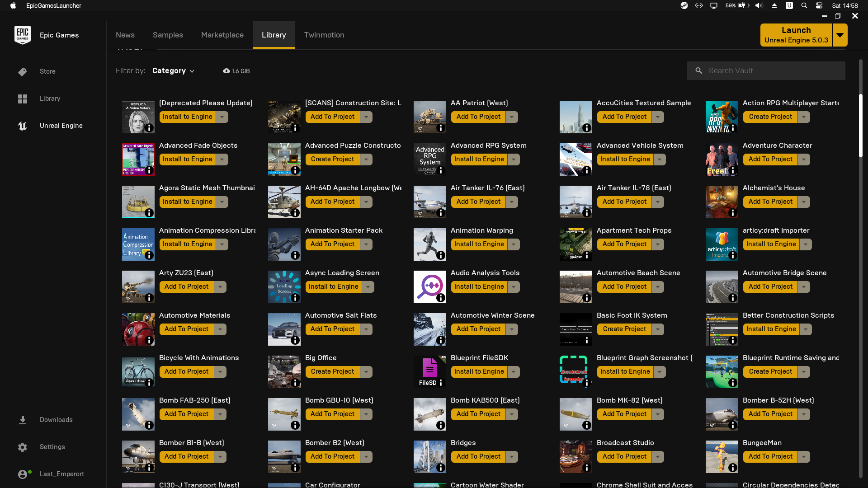Expand the Category filter dropdown
The height and width of the screenshot is (488, 868).
(x=173, y=71)
